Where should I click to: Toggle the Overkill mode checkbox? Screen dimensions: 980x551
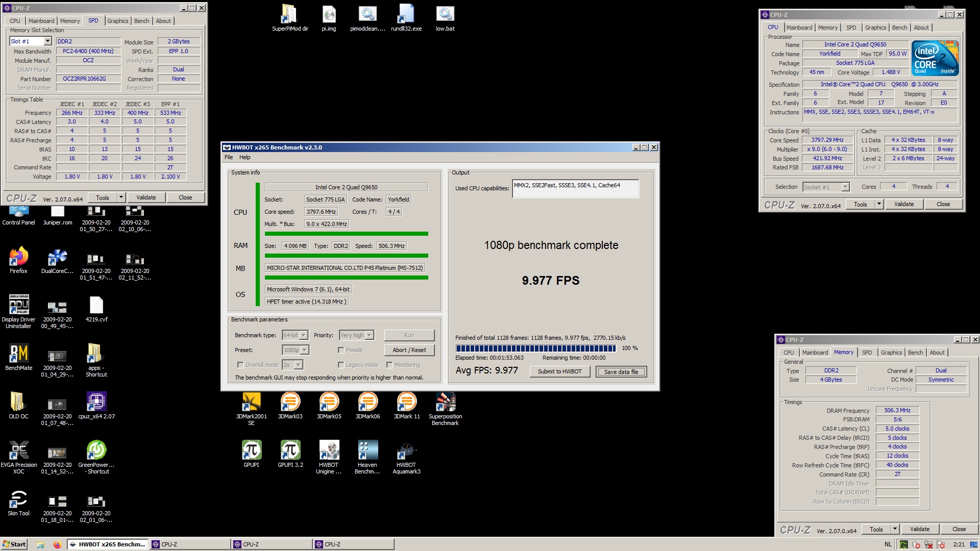coord(240,365)
